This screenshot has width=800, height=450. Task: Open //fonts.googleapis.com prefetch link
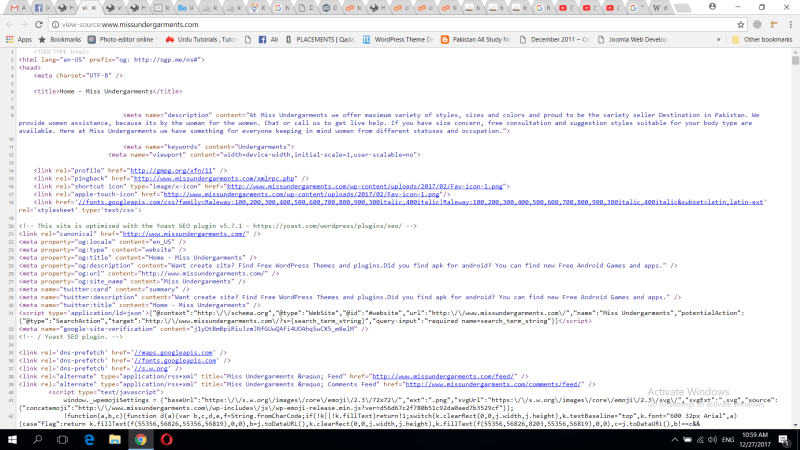(175, 360)
